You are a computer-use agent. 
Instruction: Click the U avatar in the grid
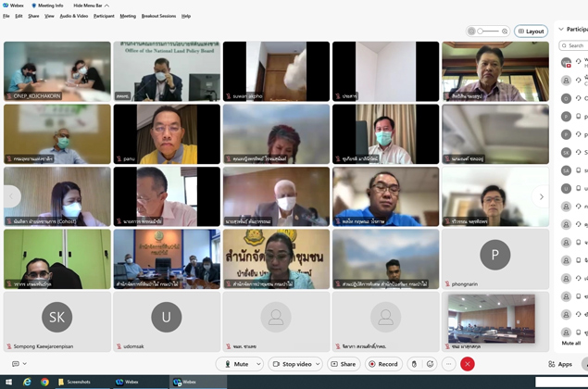coord(167,317)
